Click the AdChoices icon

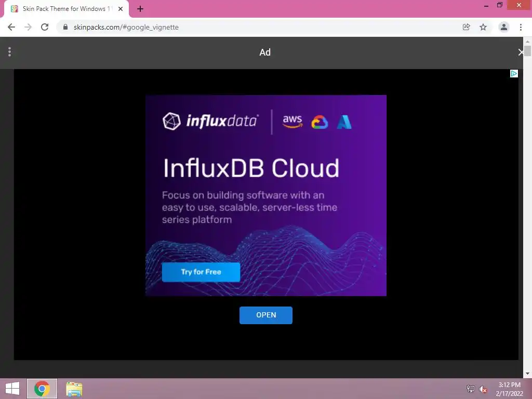tap(514, 74)
